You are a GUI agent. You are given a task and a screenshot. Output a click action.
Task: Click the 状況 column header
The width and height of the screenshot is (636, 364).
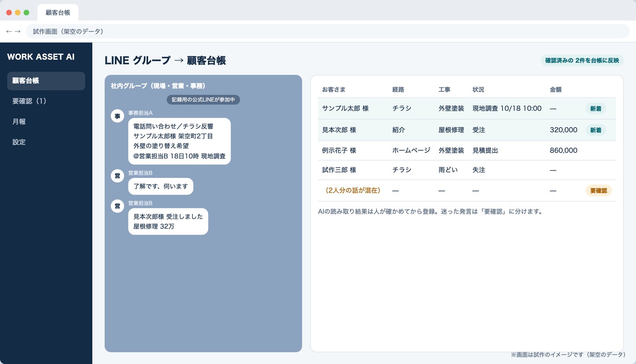point(478,90)
